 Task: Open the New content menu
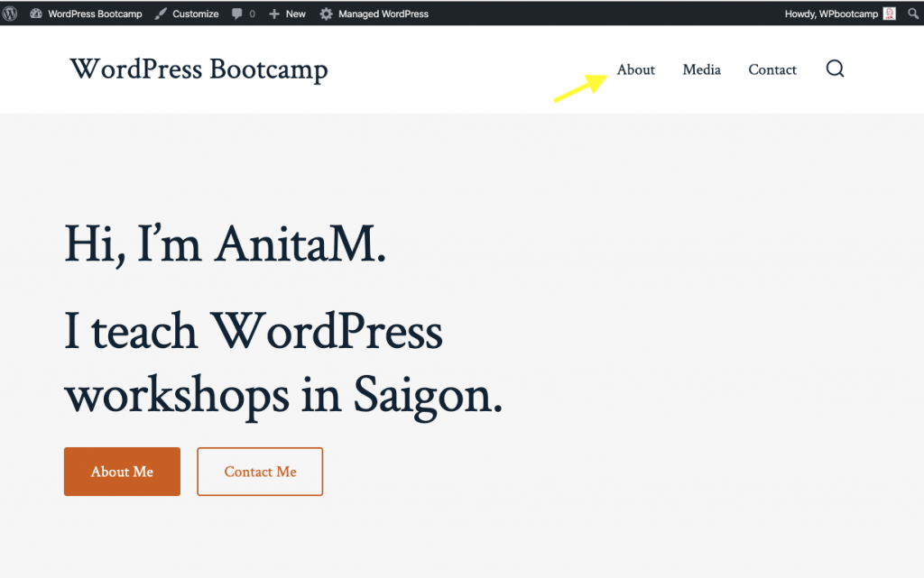(288, 14)
